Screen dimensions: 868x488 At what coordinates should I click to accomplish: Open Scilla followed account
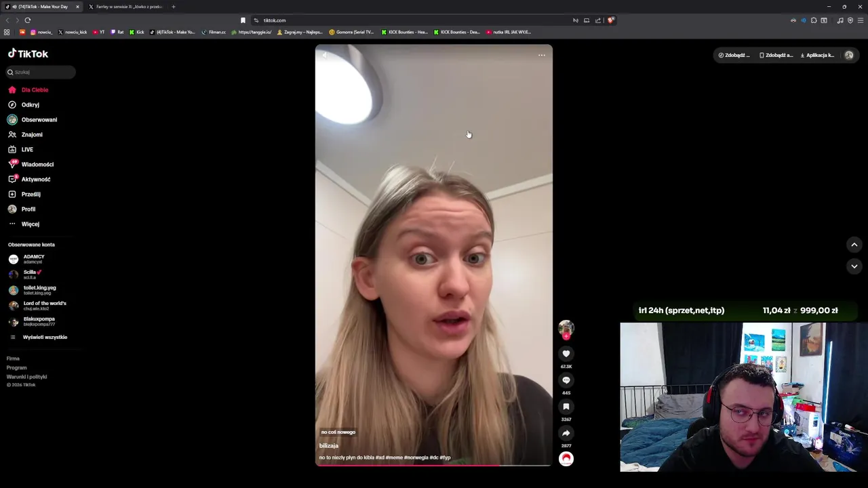[x=26, y=274]
